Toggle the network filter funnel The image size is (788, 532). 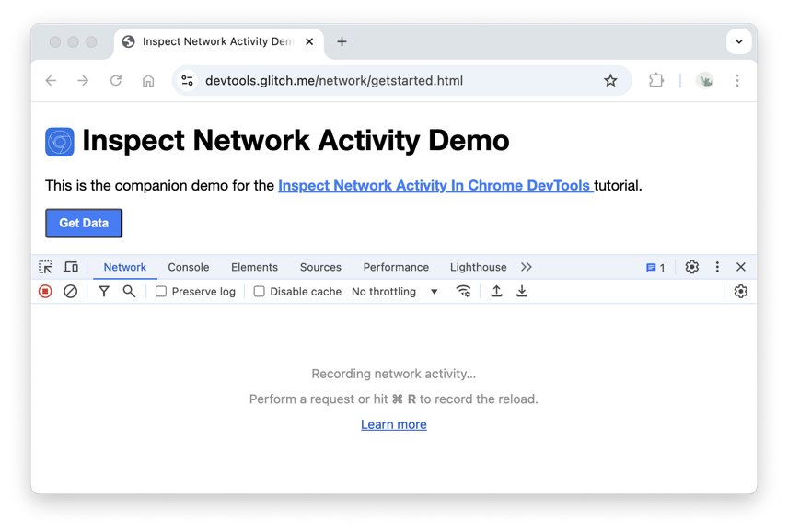[103, 292]
